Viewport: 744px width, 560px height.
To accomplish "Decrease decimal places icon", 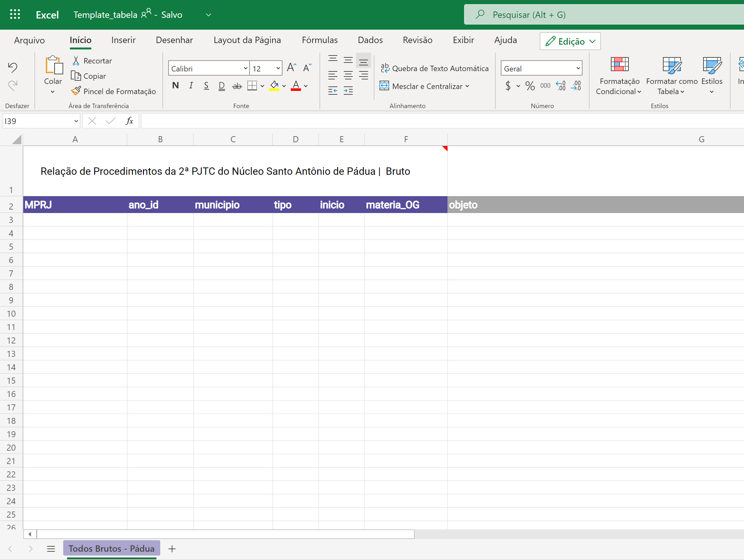I will point(576,86).
